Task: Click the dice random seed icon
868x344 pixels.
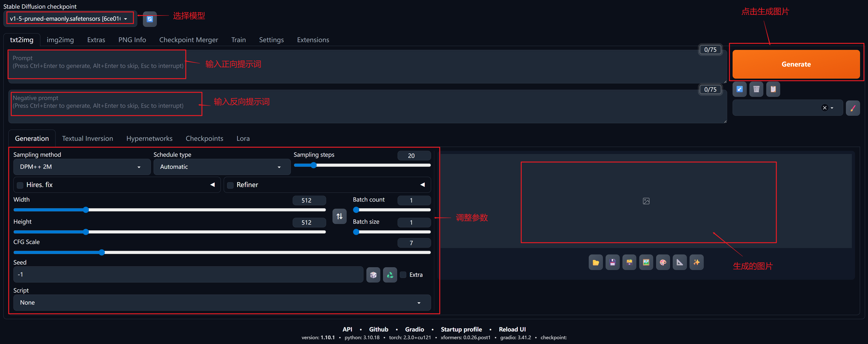Action: pyautogui.click(x=373, y=275)
